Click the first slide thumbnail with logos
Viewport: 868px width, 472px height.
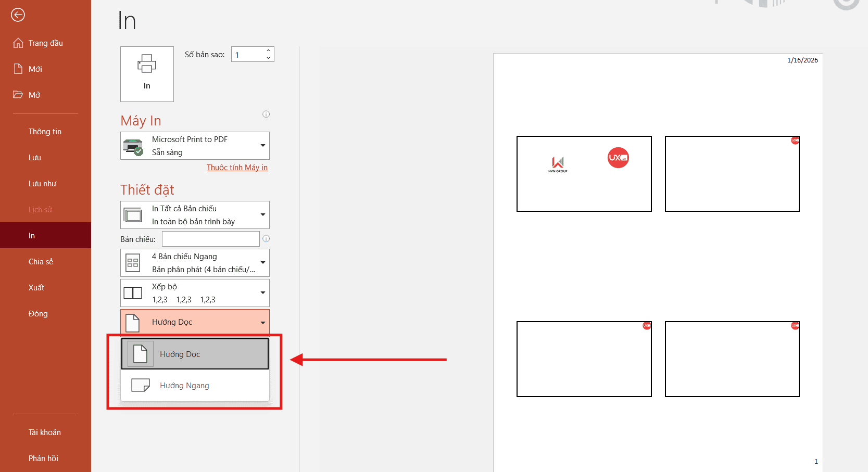[x=584, y=174]
